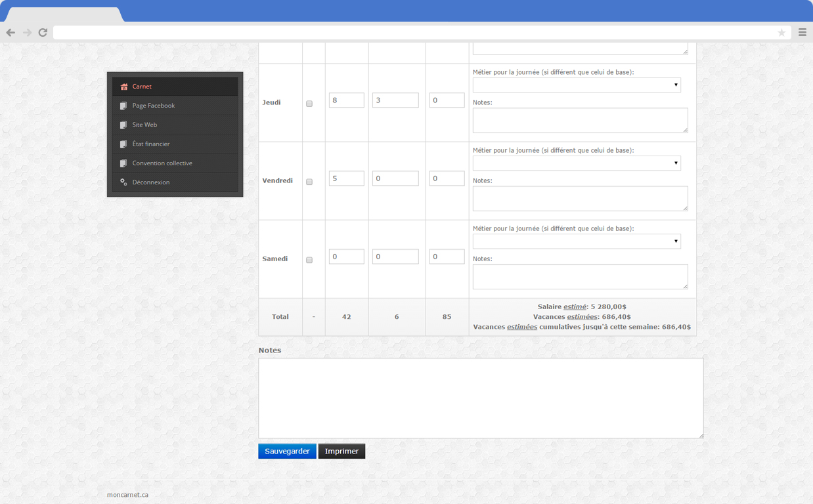Click the home icon beside Carnet
The width and height of the screenshot is (813, 504).
pyautogui.click(x=123, y=87)
